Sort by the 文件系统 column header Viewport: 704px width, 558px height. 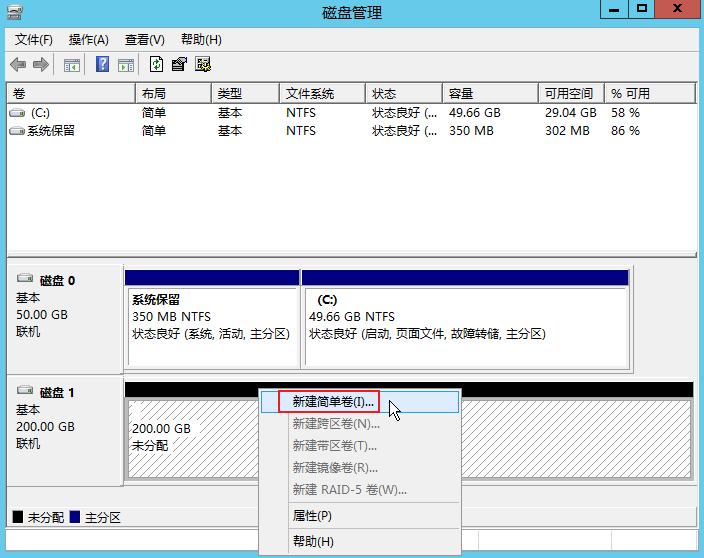[309, 93]
